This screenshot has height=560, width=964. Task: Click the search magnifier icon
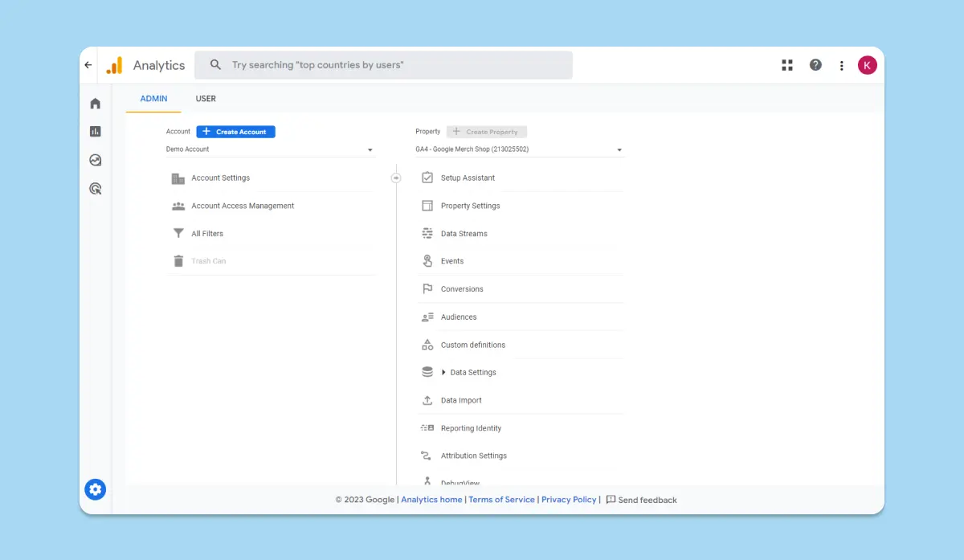[215, 65]
